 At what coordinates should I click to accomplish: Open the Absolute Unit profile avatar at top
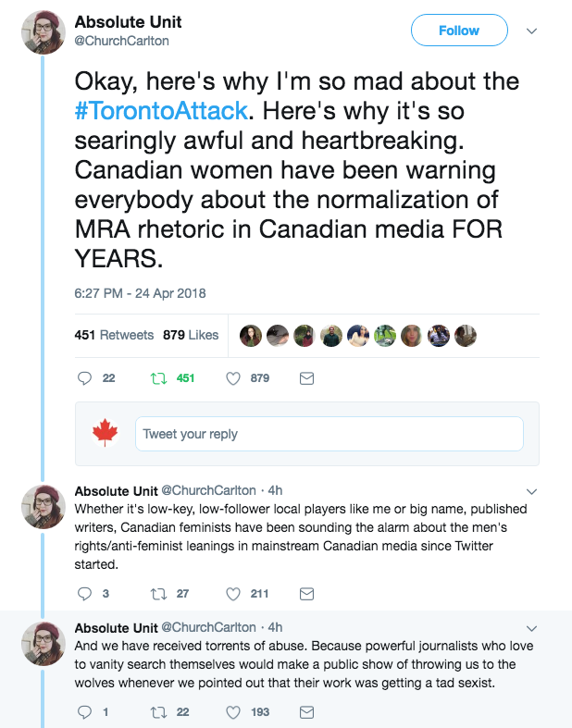click(43, 33)
